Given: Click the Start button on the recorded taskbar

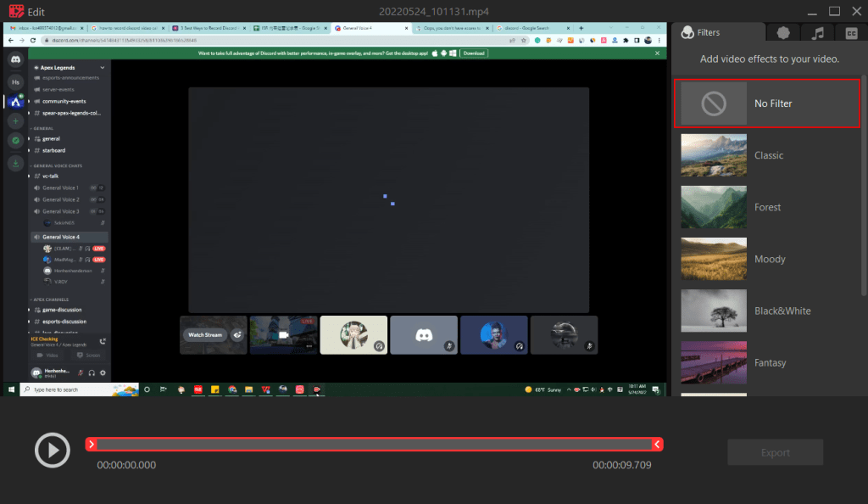Looking at the screenshot, I should pos(10,390).
